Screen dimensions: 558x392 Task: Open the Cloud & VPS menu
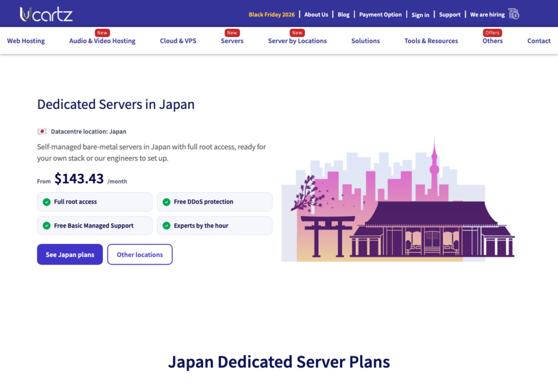pos(178,41)
